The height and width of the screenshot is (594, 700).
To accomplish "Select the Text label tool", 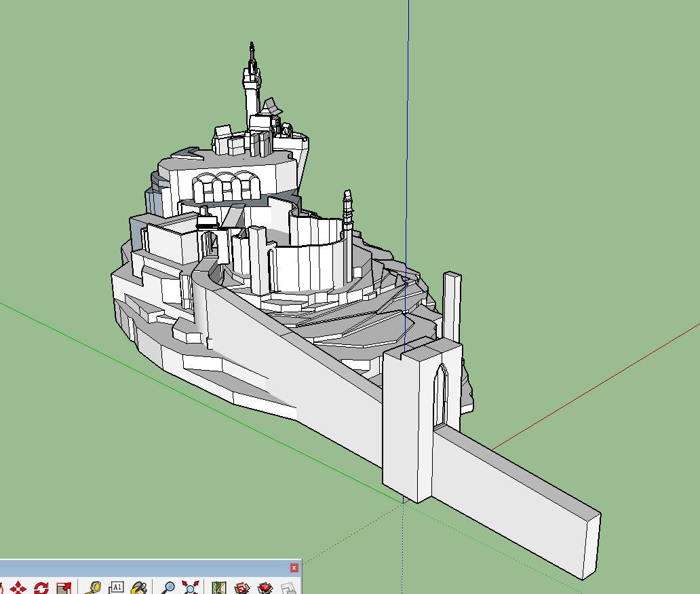I will 117,587.
